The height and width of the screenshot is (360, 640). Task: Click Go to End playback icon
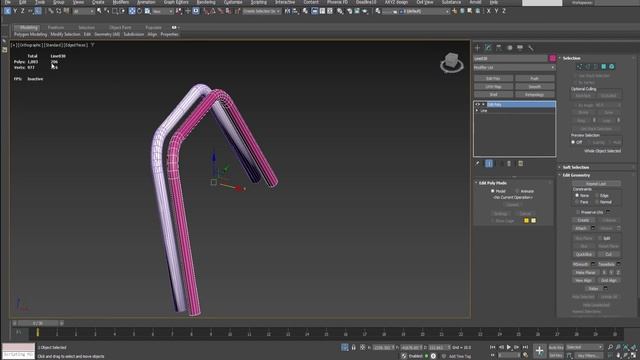[525, 347]
